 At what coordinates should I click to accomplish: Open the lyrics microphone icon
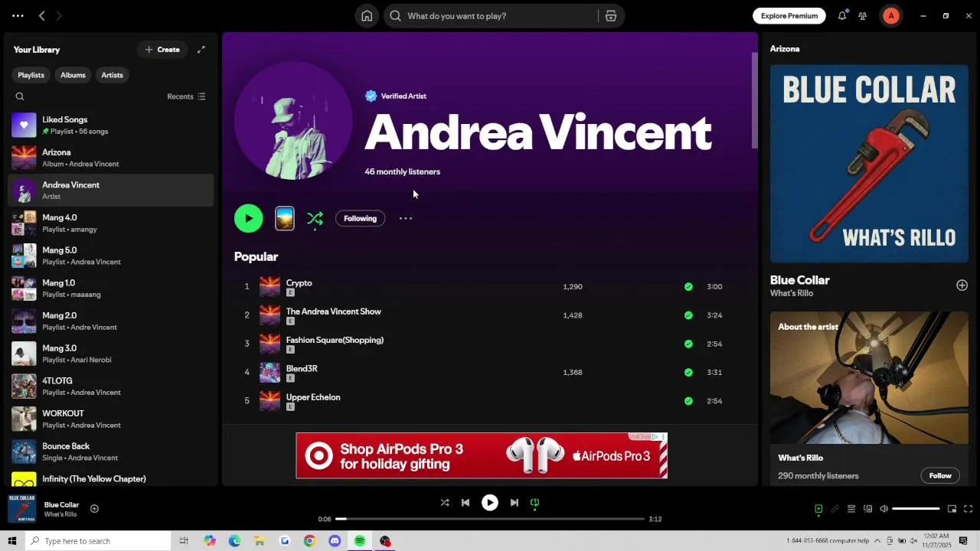pos(835,509)
